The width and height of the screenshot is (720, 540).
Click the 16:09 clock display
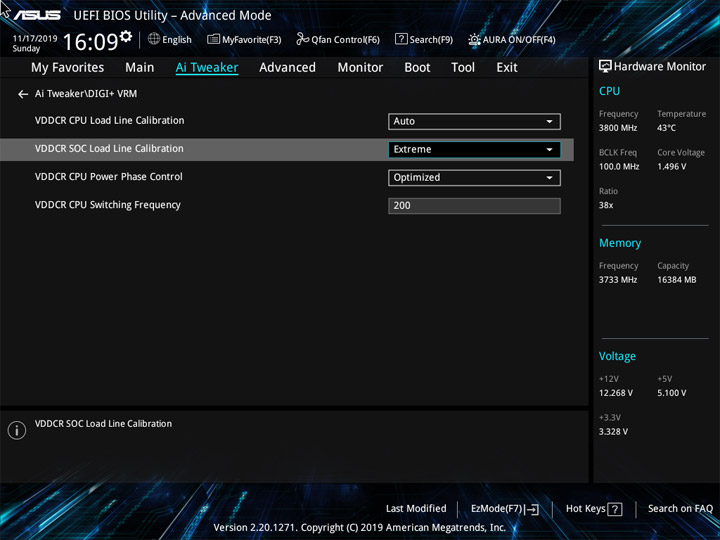(90, 42)
